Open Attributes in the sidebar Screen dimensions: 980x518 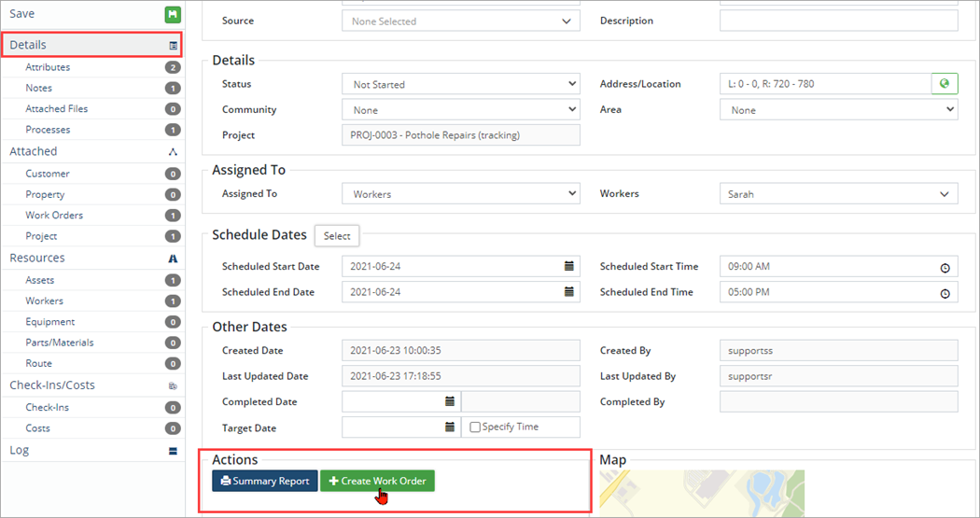[x=48, y=67]
